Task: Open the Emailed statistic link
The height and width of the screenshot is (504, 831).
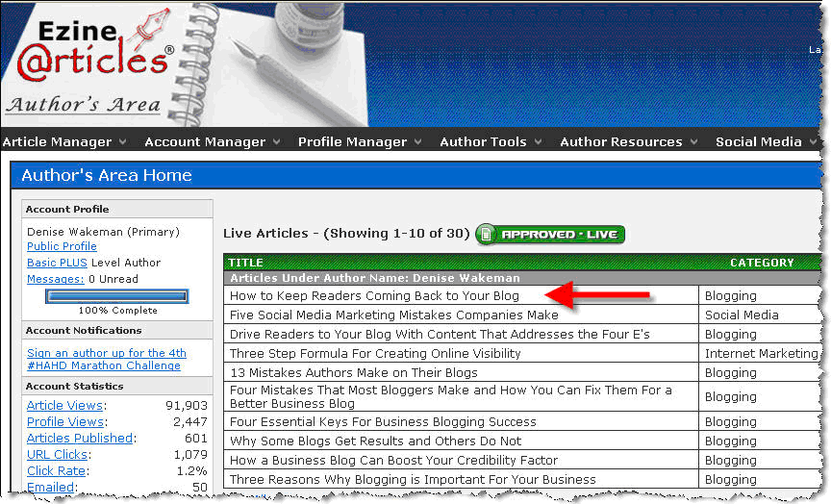Action: click(x=50, y=487)
